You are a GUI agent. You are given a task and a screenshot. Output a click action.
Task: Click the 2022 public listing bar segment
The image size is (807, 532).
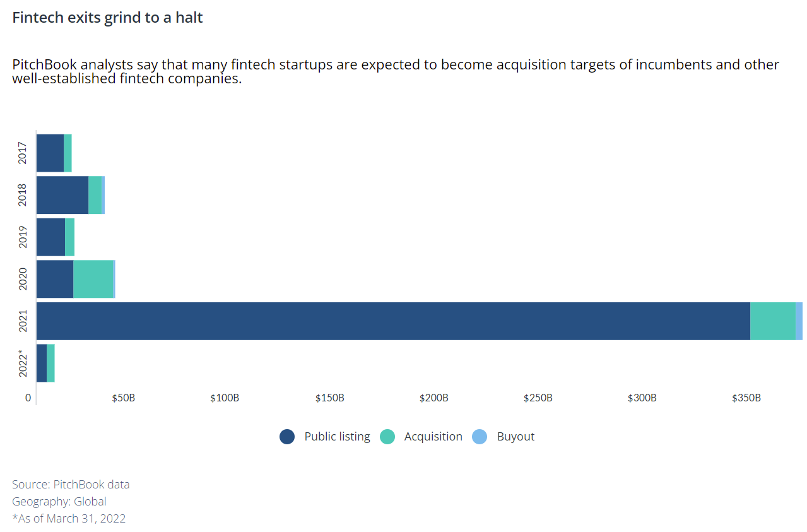42,363
